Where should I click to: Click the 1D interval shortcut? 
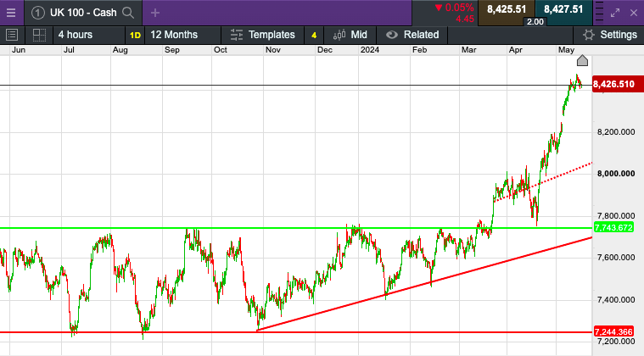(135, 36)
